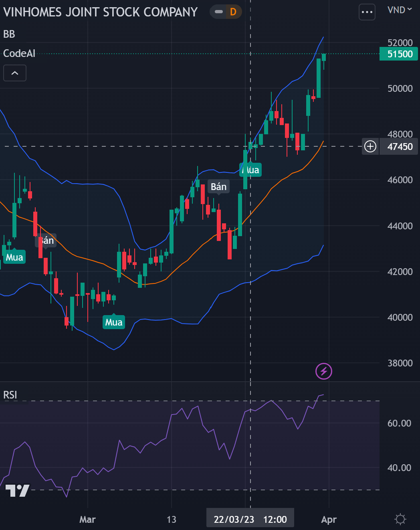
Task: Select the VINHOMES JOINT STOCK COMPANY title
Action: click(101, 12)
